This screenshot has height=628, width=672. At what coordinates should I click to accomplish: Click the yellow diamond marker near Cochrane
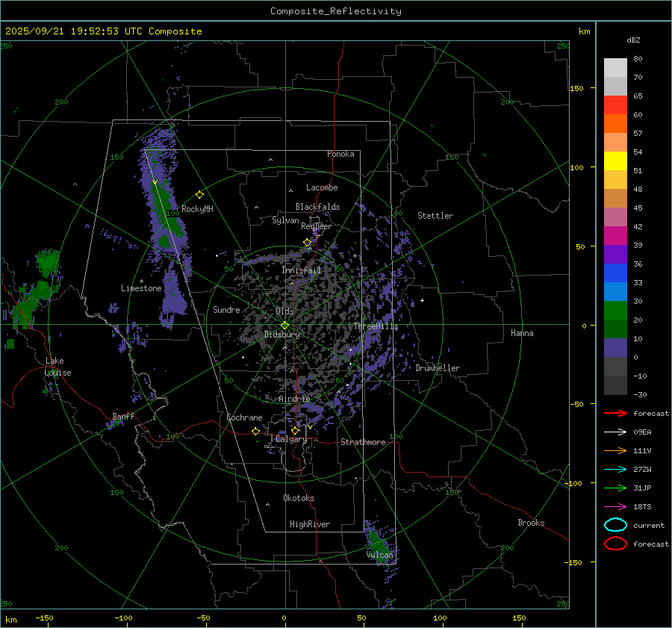[255, 431]
